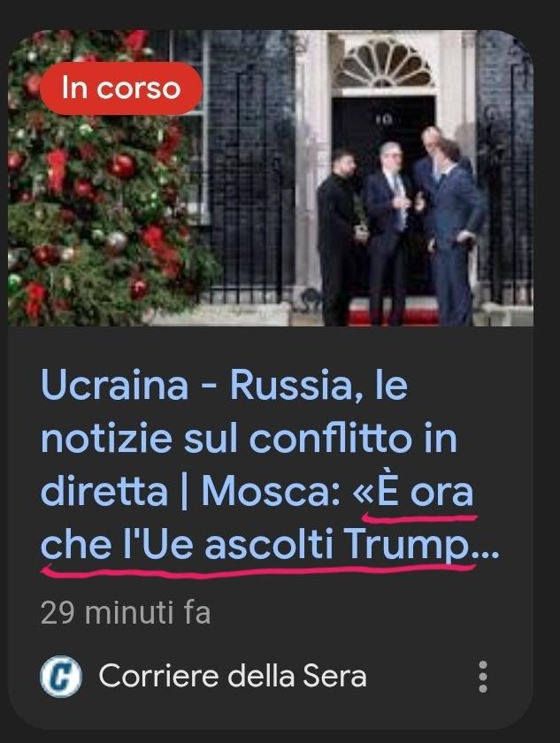Click the fanlight window above the black door

[383, 64]
